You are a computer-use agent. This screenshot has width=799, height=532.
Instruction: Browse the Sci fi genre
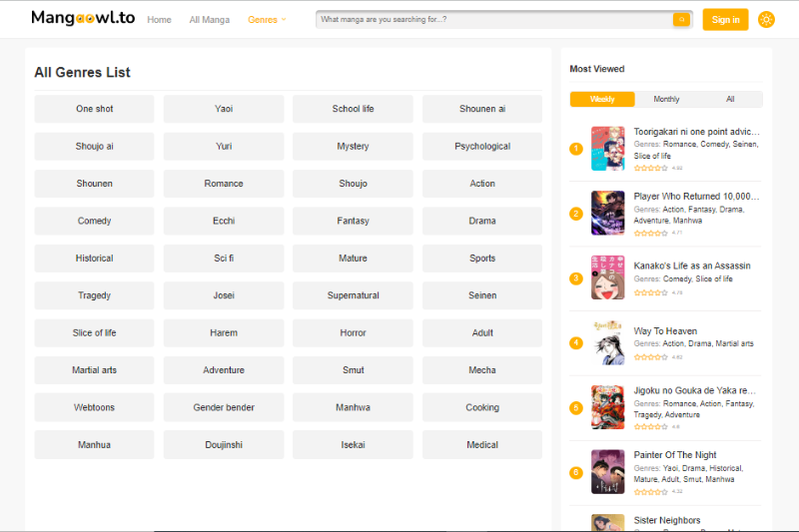click(x=224, y=259)
